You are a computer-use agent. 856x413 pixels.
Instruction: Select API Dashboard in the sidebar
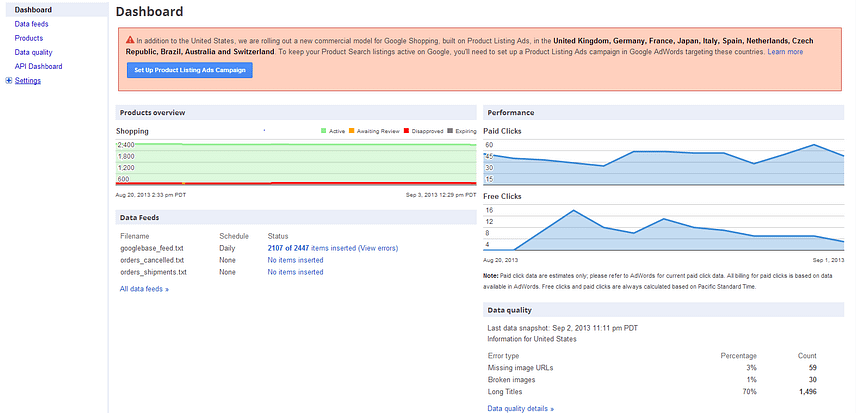point(38,66)
